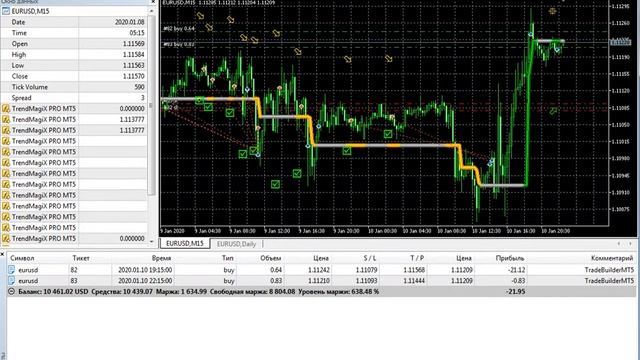Click the Data Window scroll down arrow
The width and height of the screenshot is (640, 360).
[152, 241]
